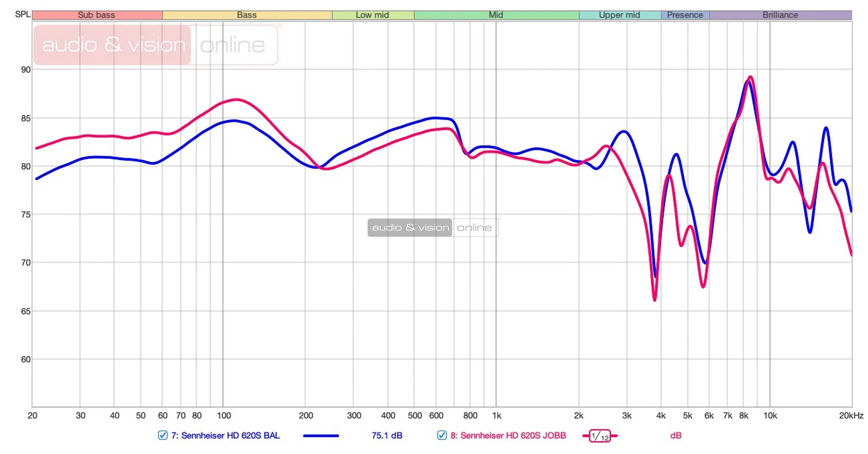Click the 1/12 smoothing indicator icon
This screenshot has height=454, width=868.
click(600, 436)
